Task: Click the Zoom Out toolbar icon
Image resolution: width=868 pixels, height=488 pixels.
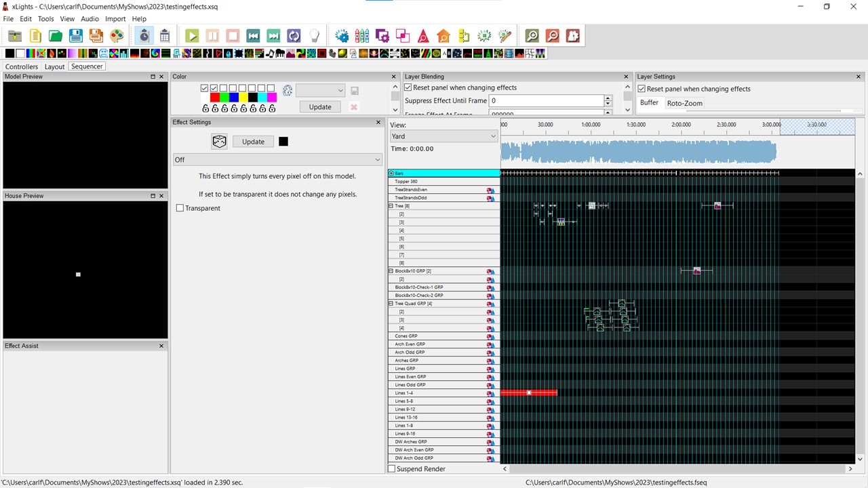Action: point(552,35)
